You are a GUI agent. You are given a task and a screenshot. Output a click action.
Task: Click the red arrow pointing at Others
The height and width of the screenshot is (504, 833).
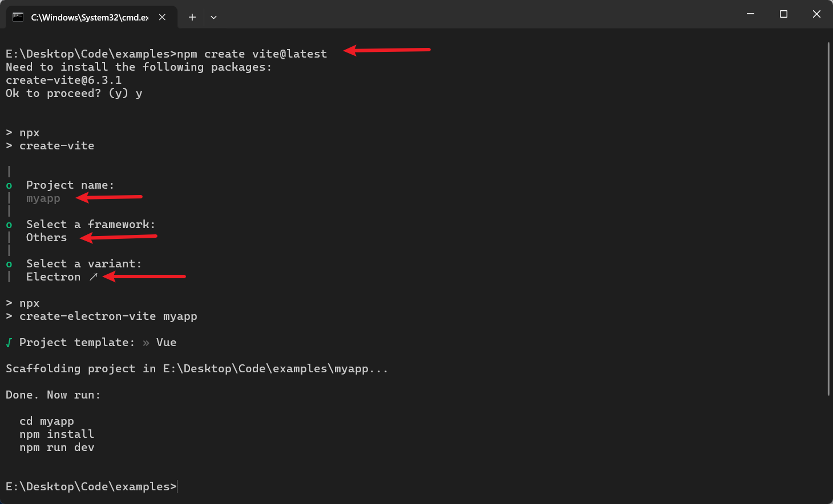118,237
